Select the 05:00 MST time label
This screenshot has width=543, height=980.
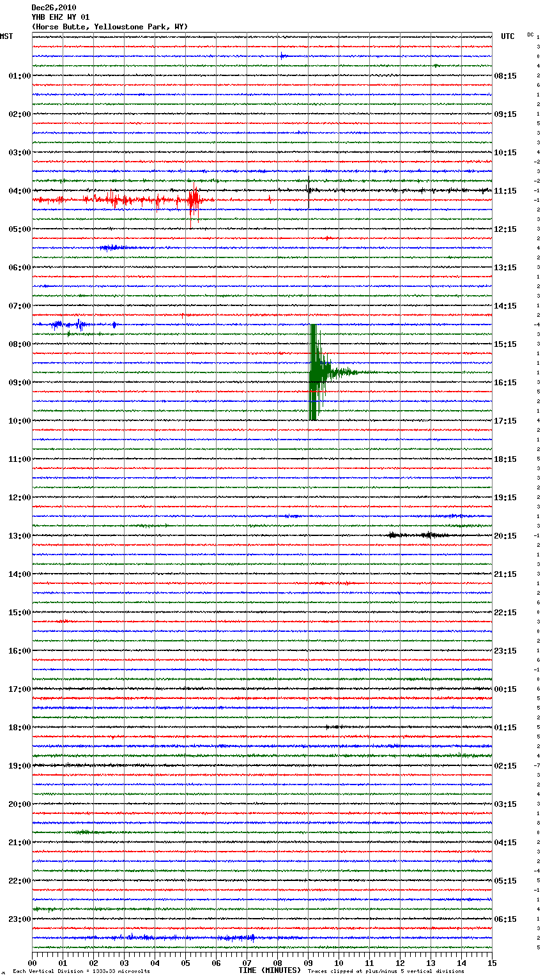coord(20,229)
